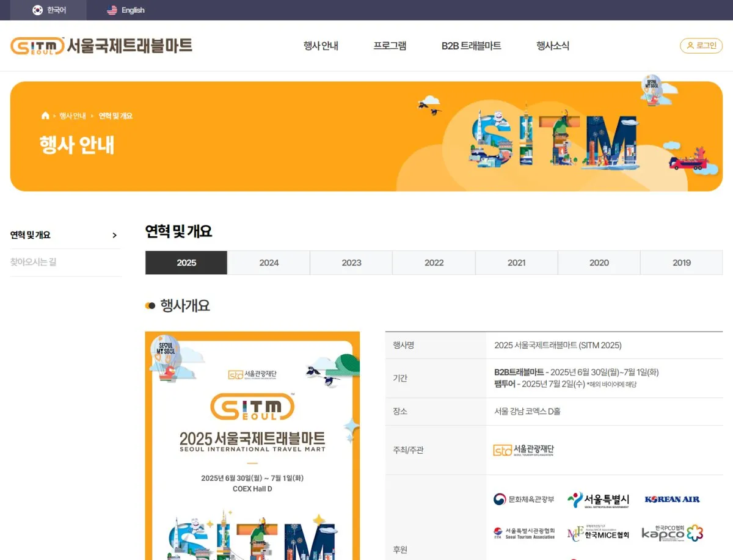Click the Korean Air sponsor logo

point(672,499)
